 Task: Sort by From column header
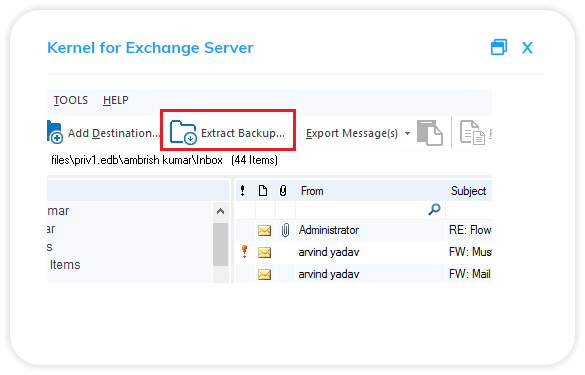[312, 191]
